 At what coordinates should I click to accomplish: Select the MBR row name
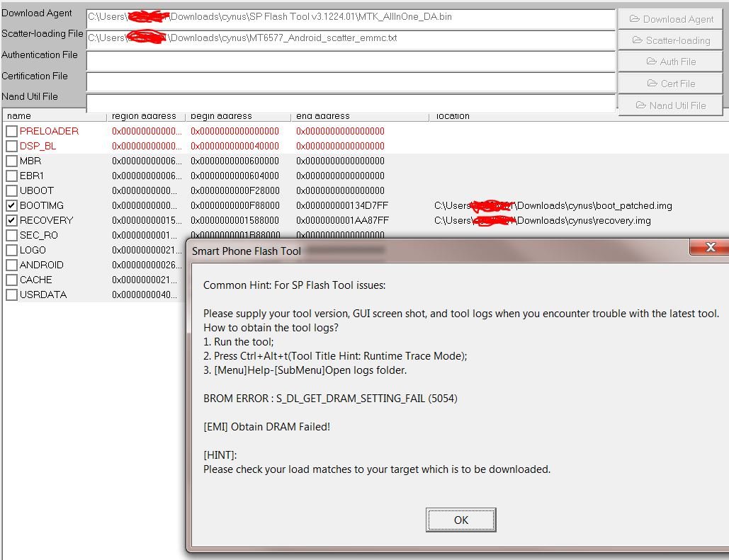30,161
